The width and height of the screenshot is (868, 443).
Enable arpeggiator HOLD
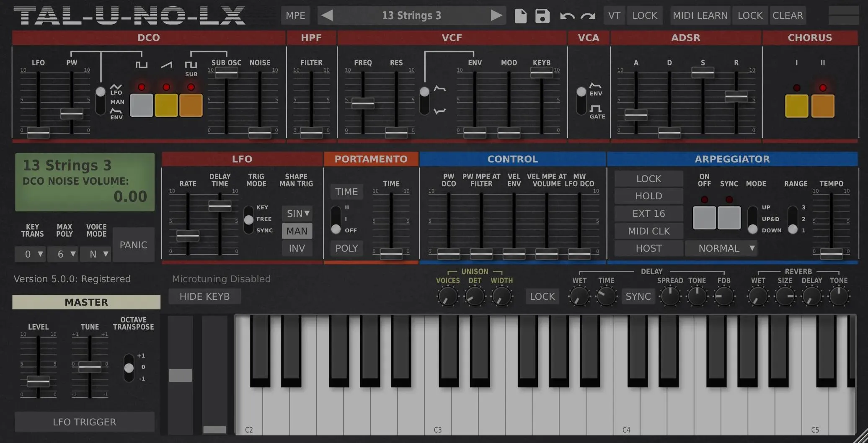(648, 196)
